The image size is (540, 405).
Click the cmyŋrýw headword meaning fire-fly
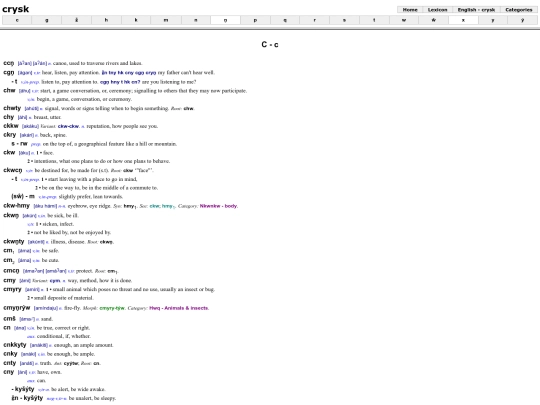(x=17, y=308)
